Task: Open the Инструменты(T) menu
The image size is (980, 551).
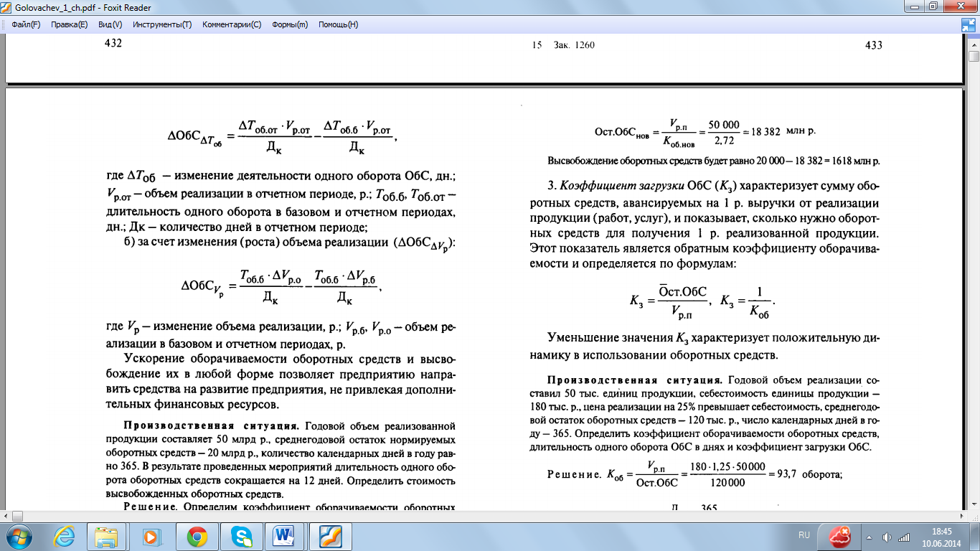Action: tap(163, 24)
